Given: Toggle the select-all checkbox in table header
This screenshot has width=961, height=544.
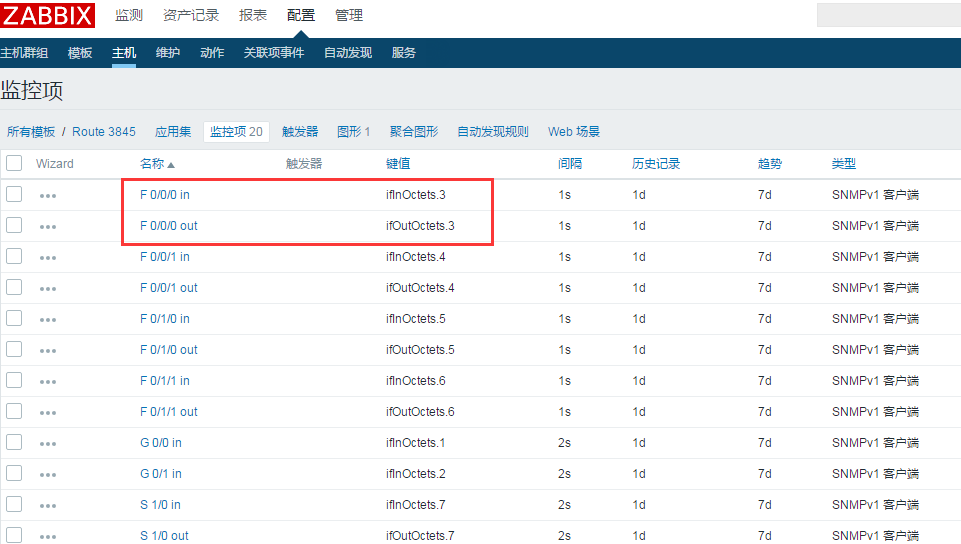Looking at the screenshot, I should point(14,163).
